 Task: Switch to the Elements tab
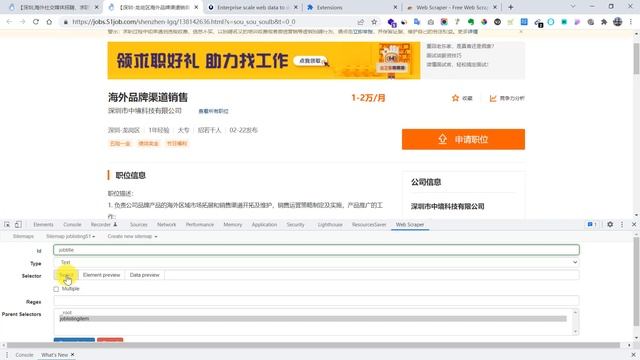coord(43,224)
